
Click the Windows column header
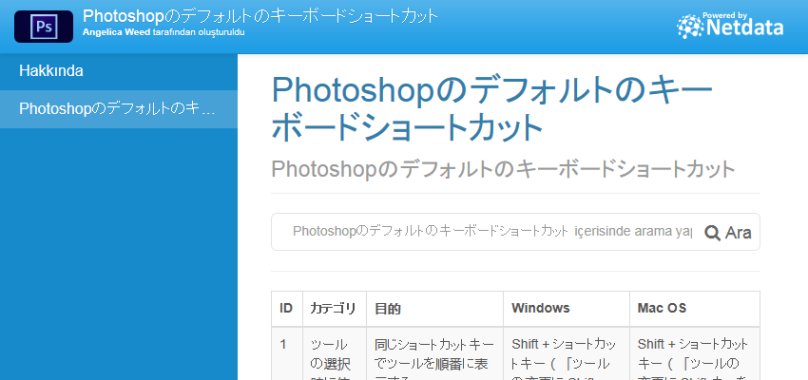566,308
